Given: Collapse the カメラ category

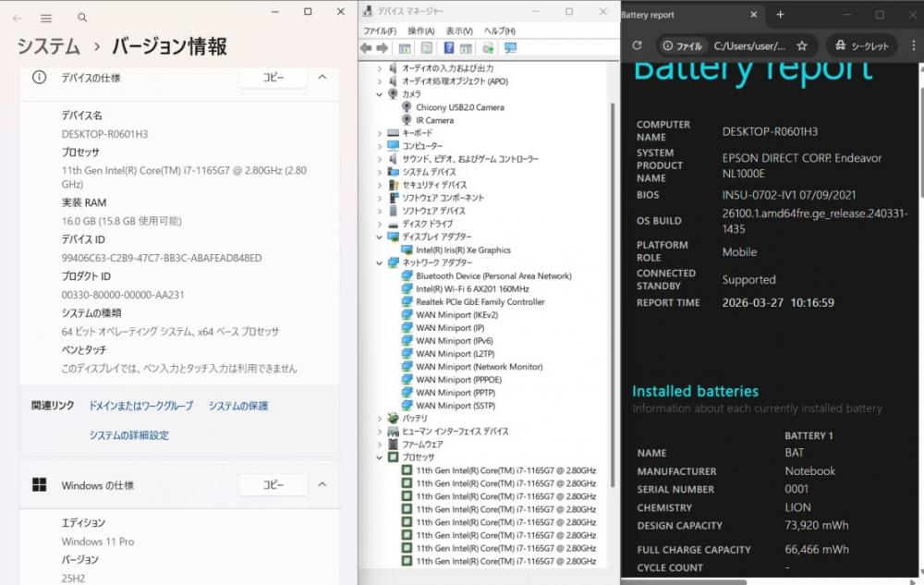Looking at the screenshot, I should (x=380, y=94).
